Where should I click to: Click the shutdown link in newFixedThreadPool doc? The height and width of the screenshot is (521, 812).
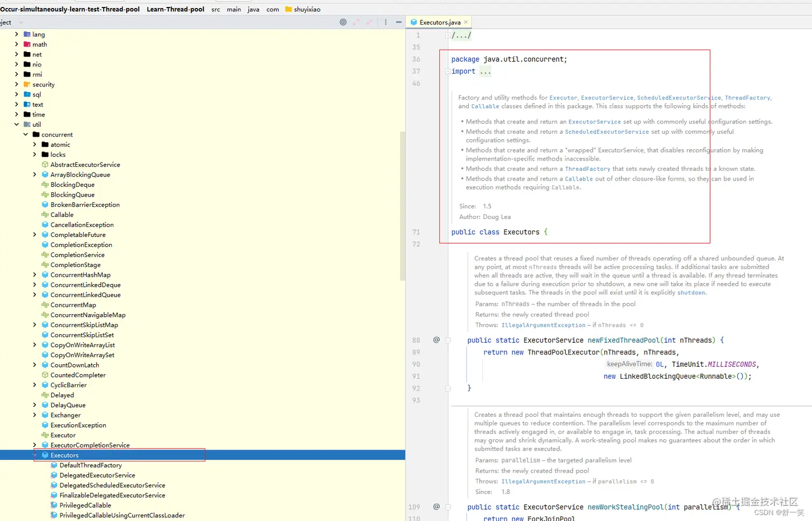pyautogui.click(x=691, y=293)
